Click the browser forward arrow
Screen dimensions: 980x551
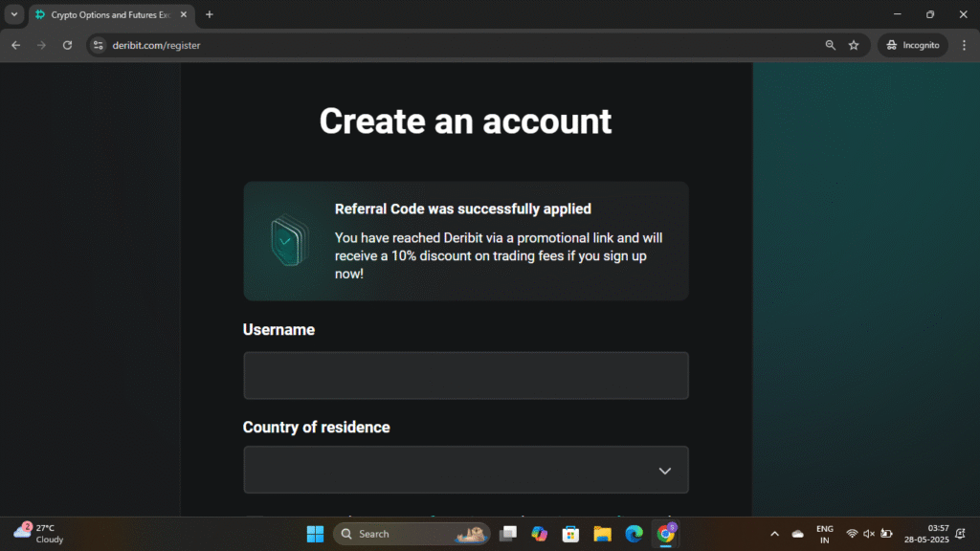pyautogui.click(x=41, y=45)
